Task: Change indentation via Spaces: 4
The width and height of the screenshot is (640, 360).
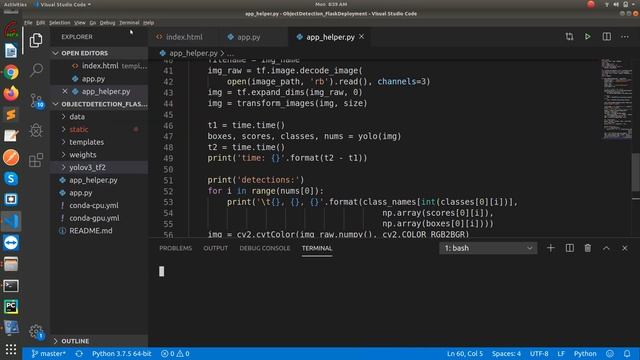Action: tap(506, 353)
